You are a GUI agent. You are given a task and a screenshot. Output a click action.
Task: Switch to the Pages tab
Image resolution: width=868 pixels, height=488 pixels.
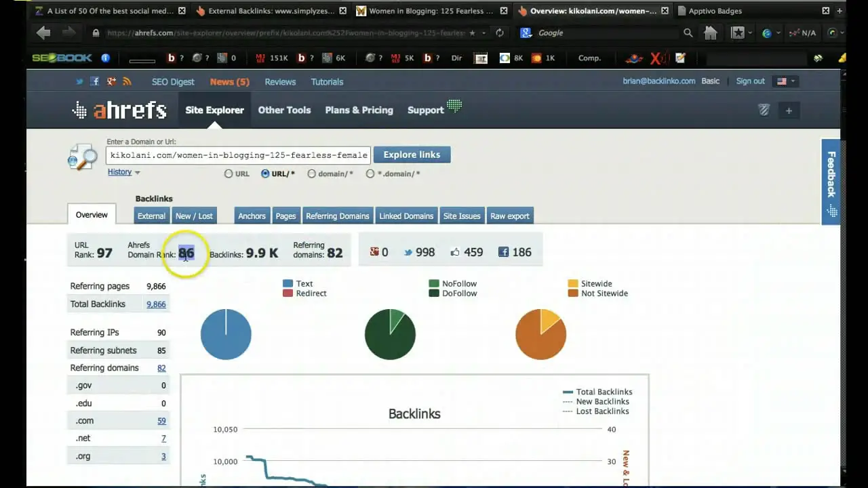285,216
